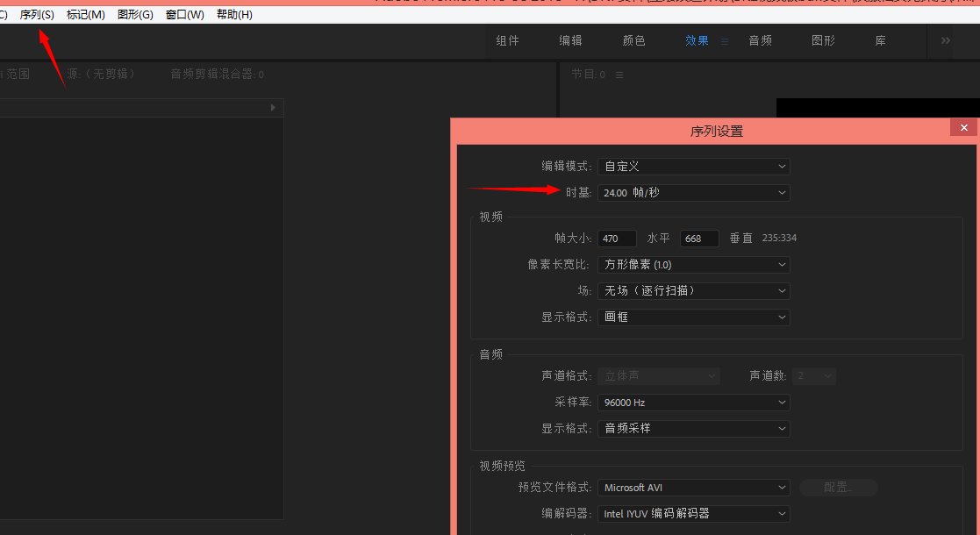Open the video 显示格式 dropdown showing 画框
Image resolution: width=980 pixels, height=535 pixels.
(x=694, y=317)
